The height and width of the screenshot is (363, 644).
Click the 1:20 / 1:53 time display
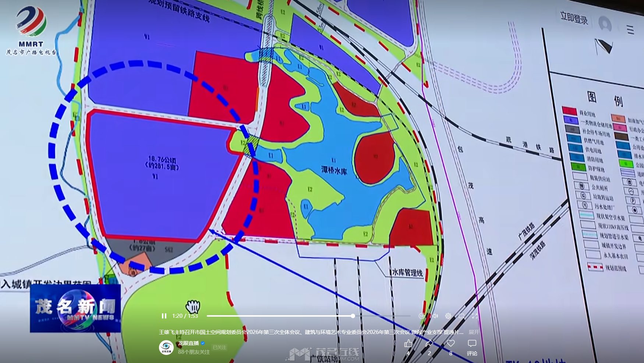pyautogui.click(x=185, y=316)
